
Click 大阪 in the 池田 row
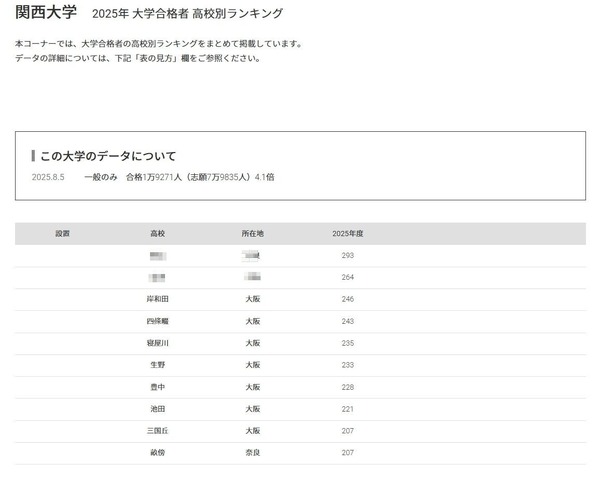click(x=253, y=409)
